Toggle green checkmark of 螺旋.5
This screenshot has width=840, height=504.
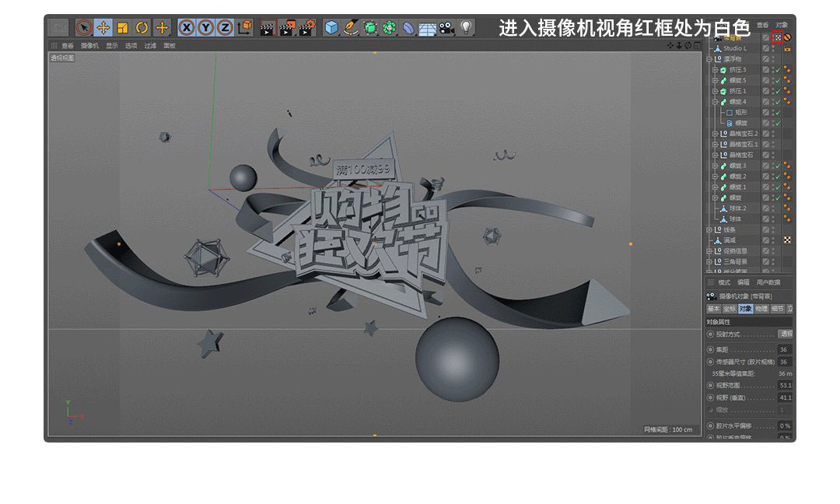click(x=779, y=80)
